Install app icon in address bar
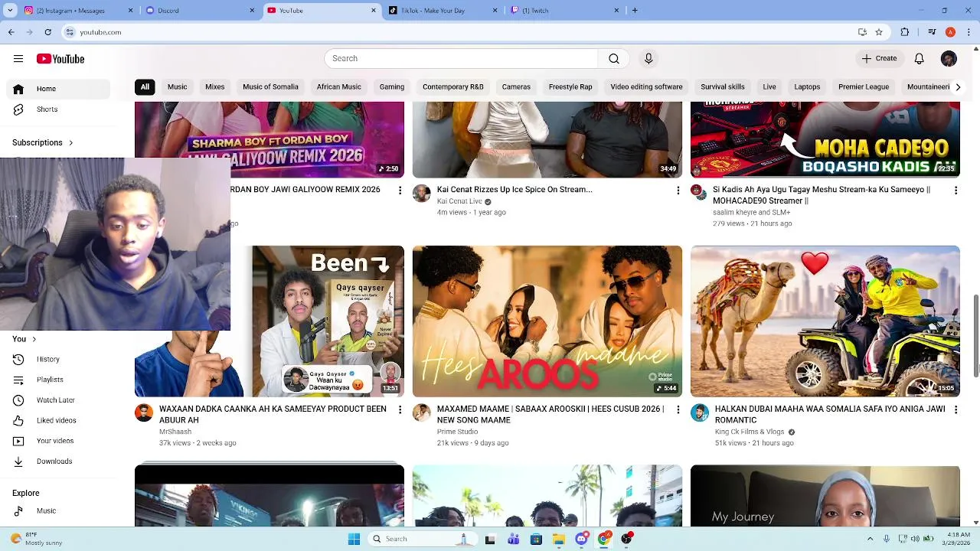Image resolution: width=980 pixels, height=551 pixels. 862,32
